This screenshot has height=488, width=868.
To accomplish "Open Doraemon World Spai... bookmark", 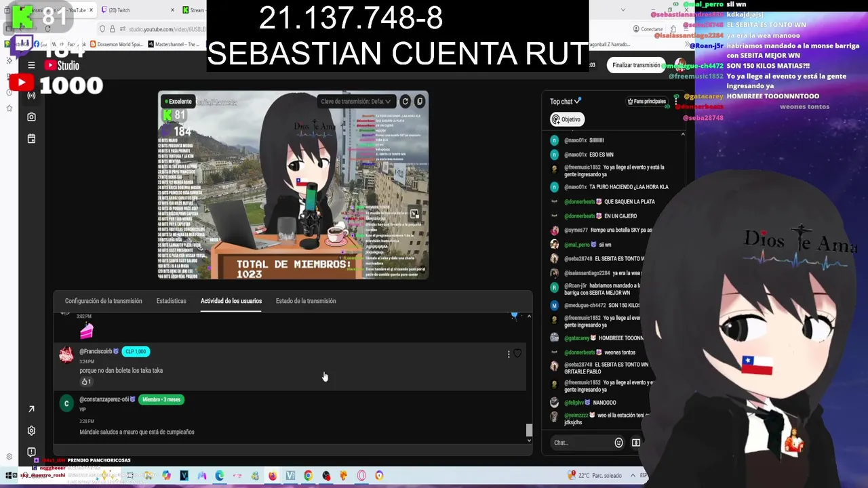I will [x=117, y=44].
